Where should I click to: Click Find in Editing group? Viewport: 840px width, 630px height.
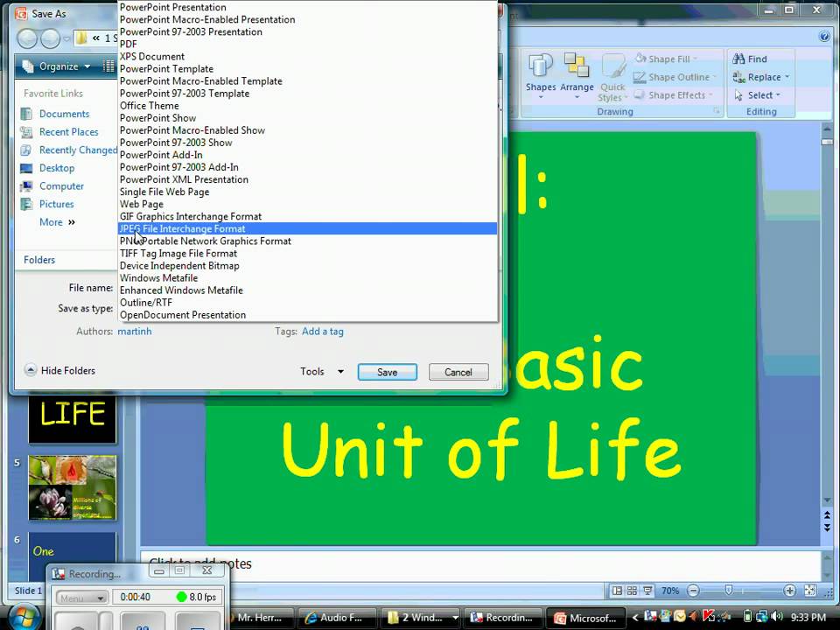750,59
